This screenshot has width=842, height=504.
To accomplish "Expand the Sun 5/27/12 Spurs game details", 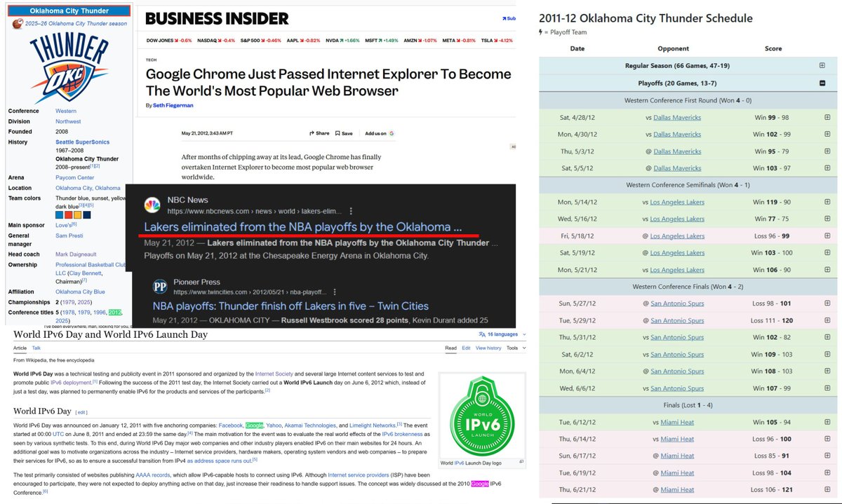I will click(827, 303).
